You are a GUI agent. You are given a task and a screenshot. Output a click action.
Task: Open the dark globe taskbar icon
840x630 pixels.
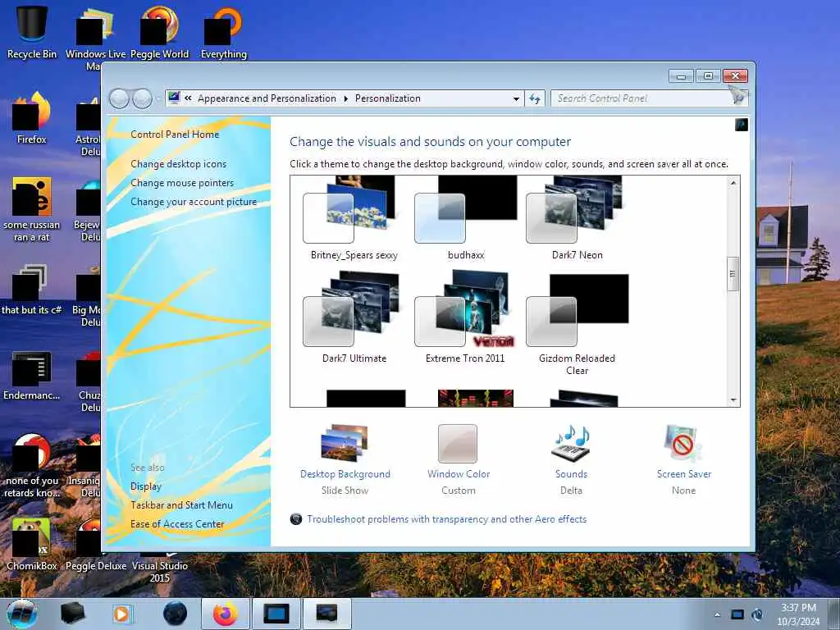pos(176,614)
